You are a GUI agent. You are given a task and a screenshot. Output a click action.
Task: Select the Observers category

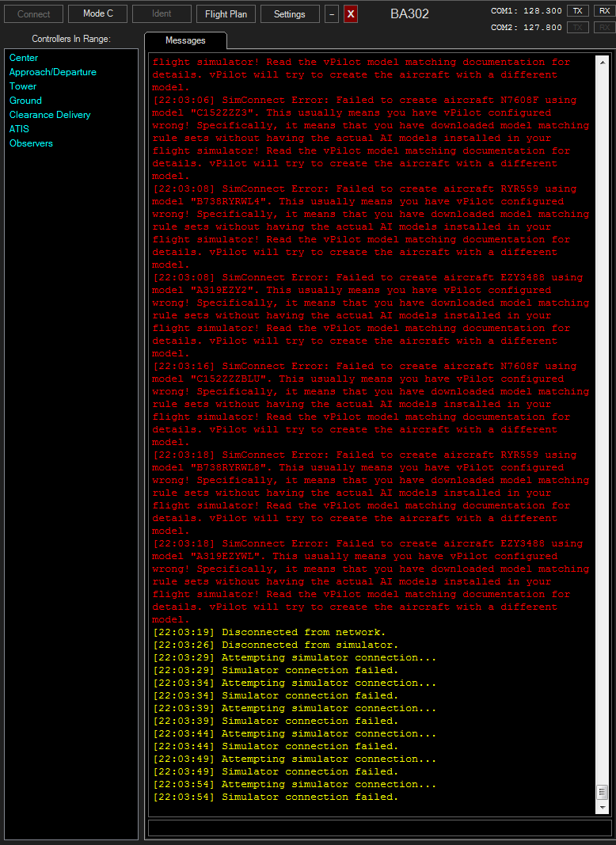[x=31, y=143]
